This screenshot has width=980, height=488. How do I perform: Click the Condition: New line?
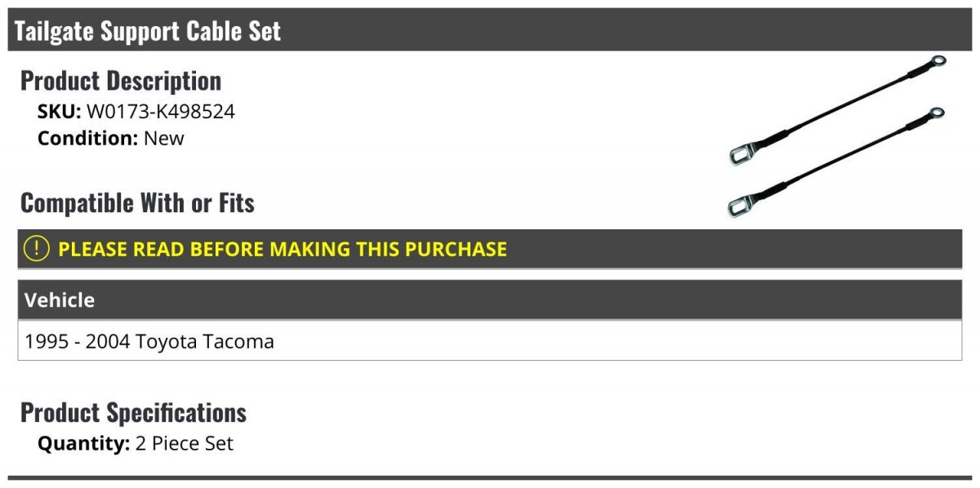[x=111, y=138]
